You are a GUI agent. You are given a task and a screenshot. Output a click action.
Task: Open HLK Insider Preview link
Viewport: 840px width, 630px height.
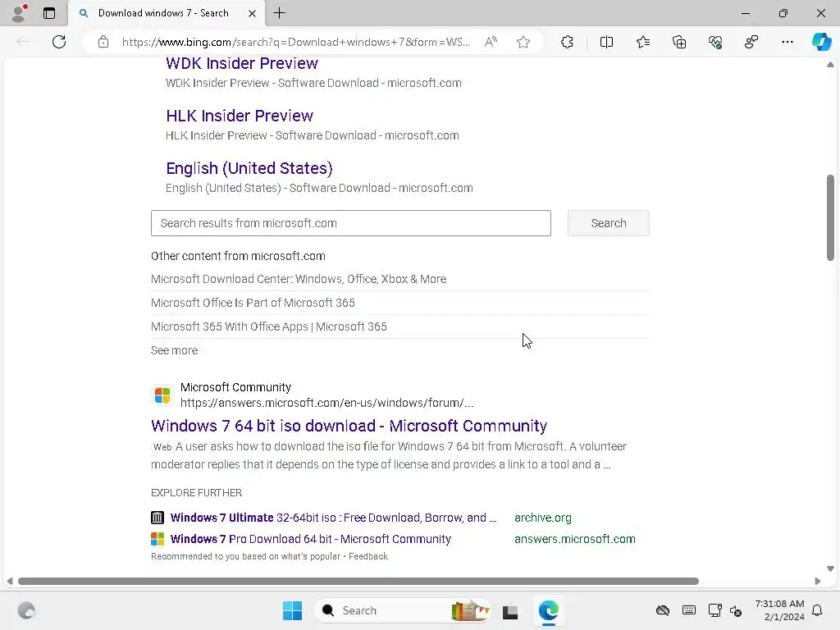[240, 116]
